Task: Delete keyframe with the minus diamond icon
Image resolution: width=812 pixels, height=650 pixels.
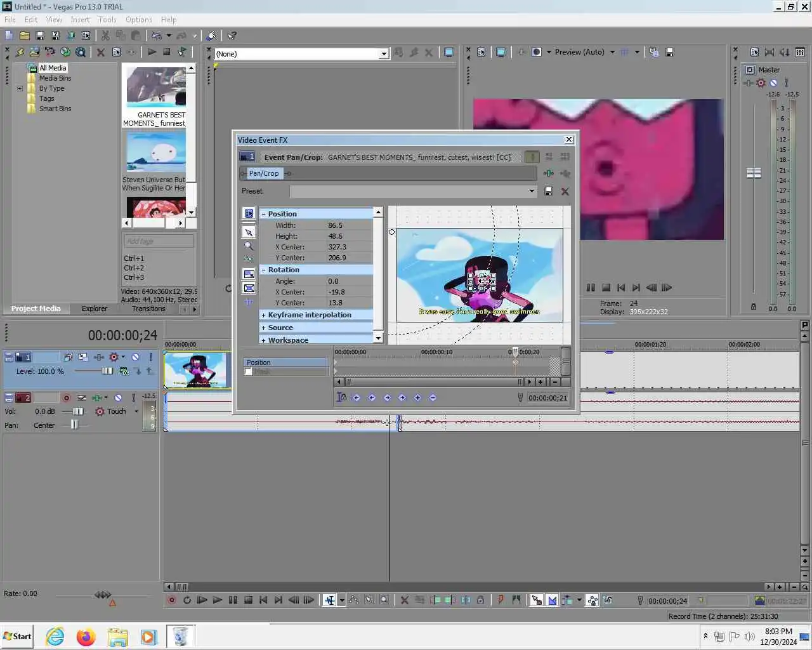Action: (433, 397)
